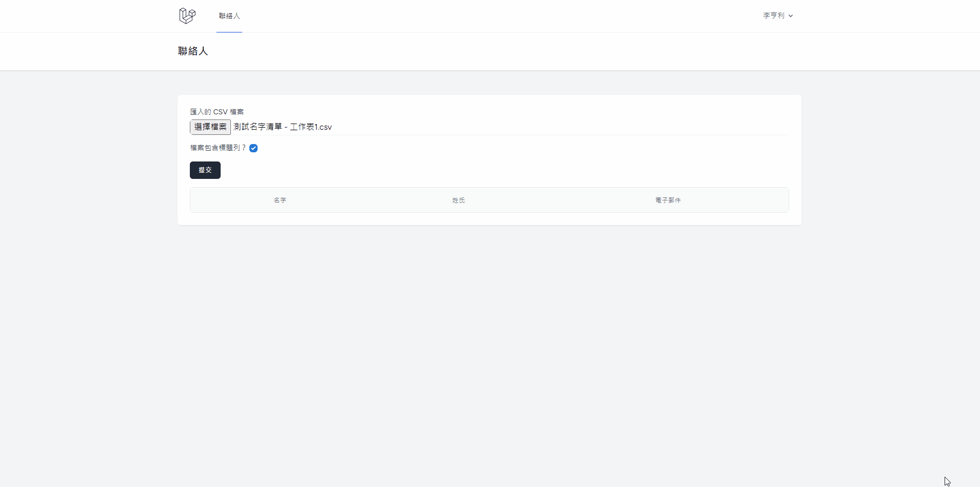980x487 pixels.
Task: Click the 姓氏 column header
Action: [458, 200]
